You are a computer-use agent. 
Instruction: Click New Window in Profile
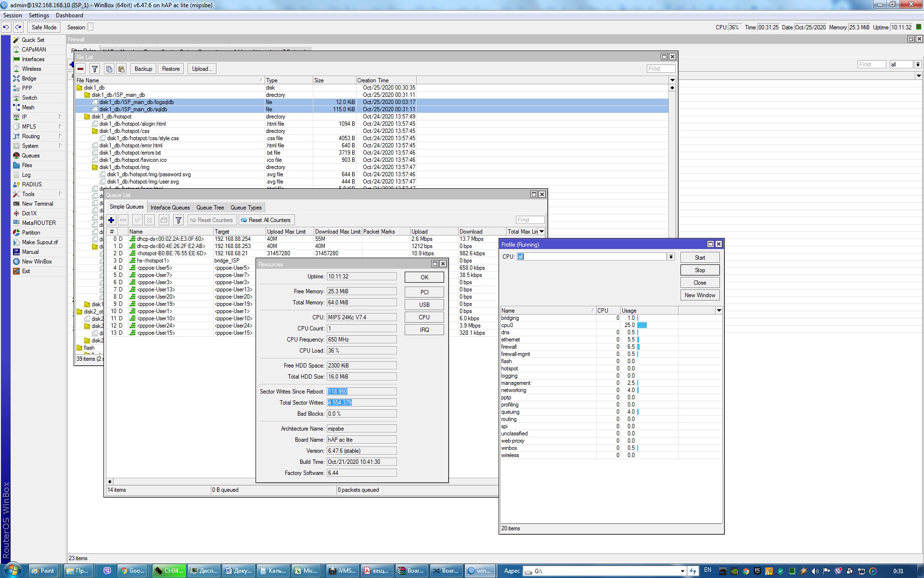point(700,295)
